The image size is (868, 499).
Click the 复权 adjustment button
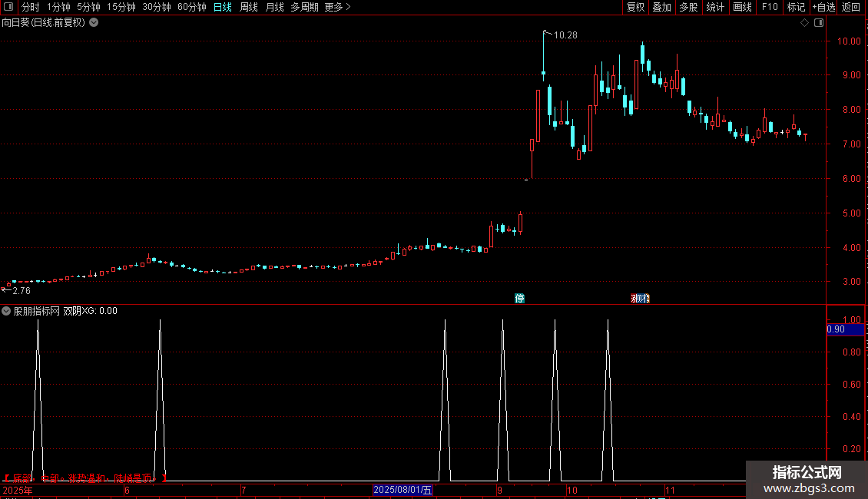pos(635,7)
